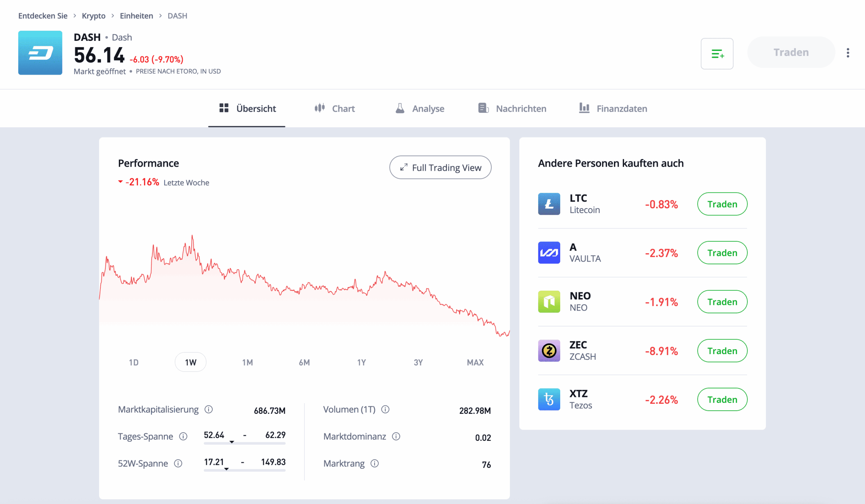865x504 pixels.
Task: Click the DASH breadcrumb label
Action: [x=177, y=16]
